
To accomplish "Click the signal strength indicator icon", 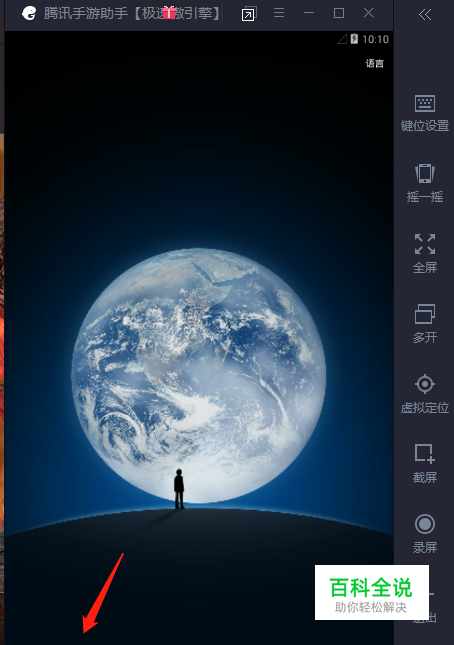I will [x=342, y=39].
